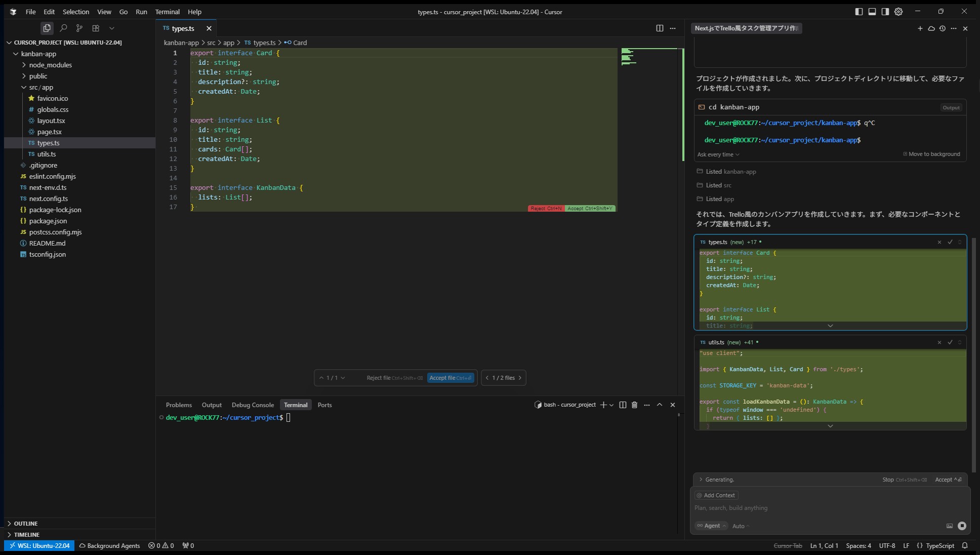The height and width of the screenshot is (555, 980).
Task: Open the Extensions view icon
Action: [96, 28]
